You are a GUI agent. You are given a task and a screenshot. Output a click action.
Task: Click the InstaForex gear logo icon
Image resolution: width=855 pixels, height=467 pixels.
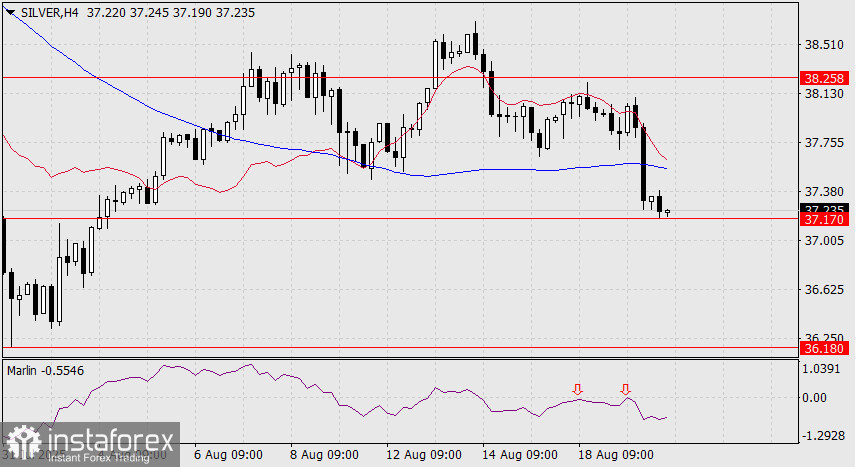point(23,443)
